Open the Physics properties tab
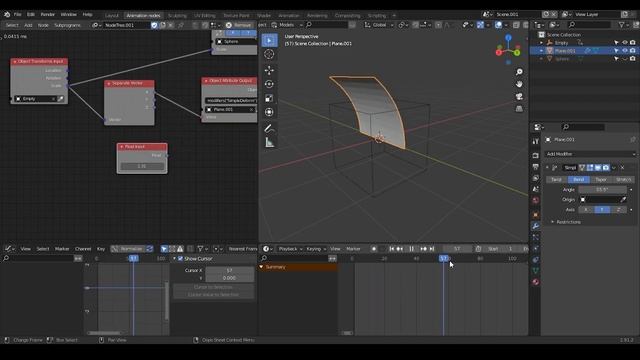This screenshot has width=640, height=360. point(536,248)
